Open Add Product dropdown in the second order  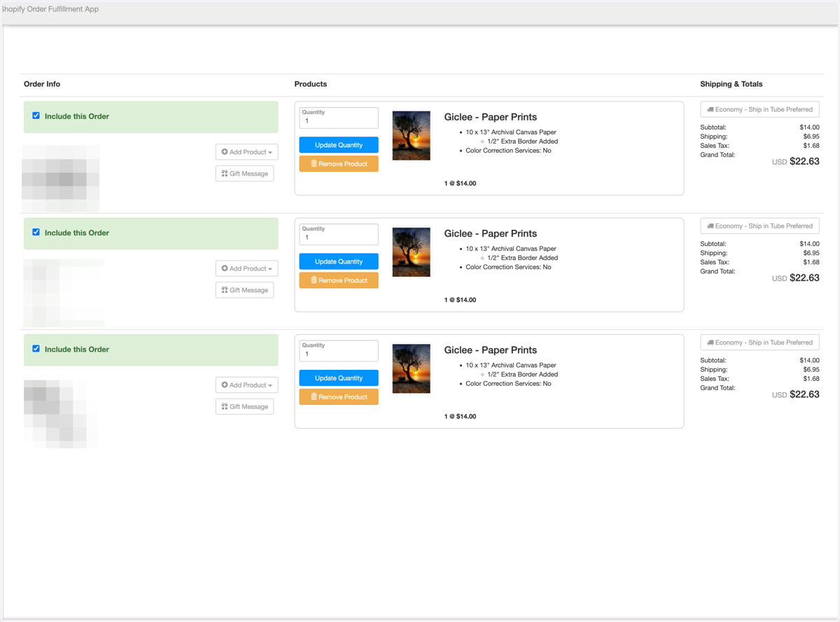pyautogui.click(x=246, y=268)
